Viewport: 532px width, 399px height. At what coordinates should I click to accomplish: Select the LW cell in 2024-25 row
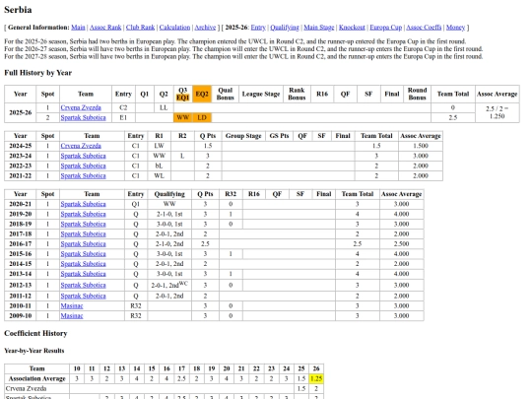(x=159, y=146)
